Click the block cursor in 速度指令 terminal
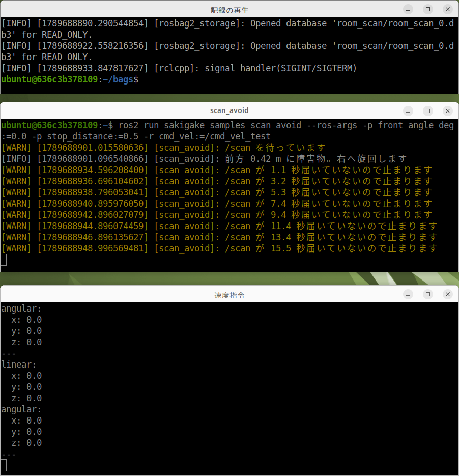Viewport: 459px width, 476px height. pyautogui.click(x=4, y=466)
